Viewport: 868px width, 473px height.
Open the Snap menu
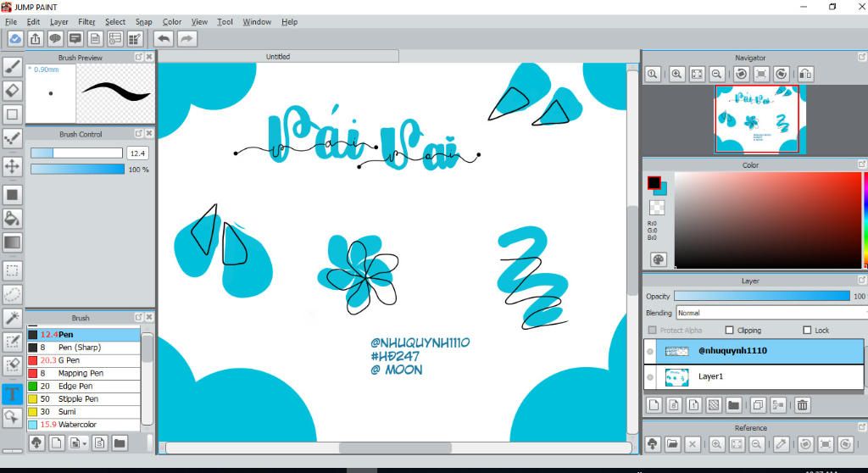[143, 21]
